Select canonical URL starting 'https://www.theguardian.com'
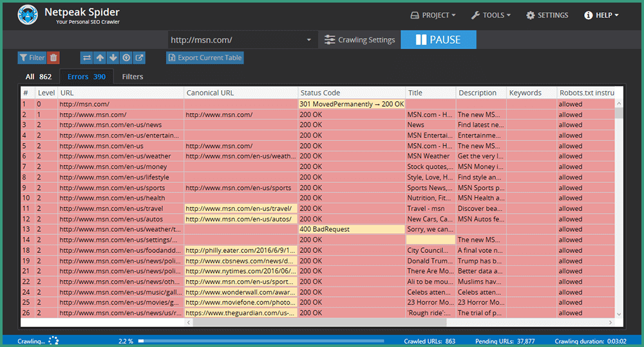This screenshot has height=347, width=644. click(241, 313)
